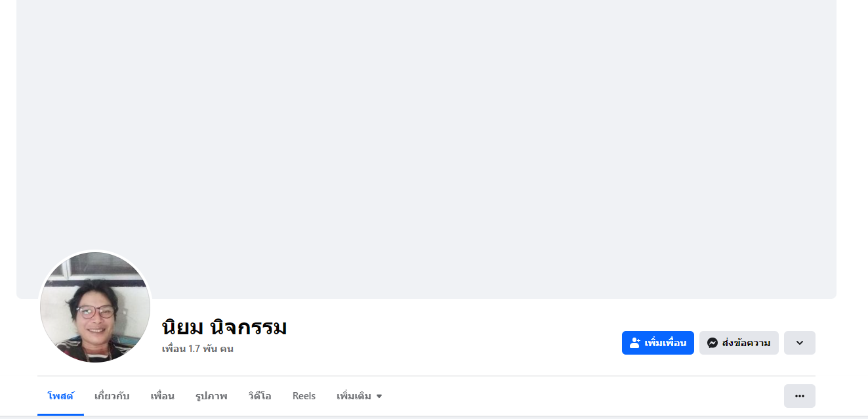Select the รูปภาพ tab
This screenshot has width=868, height=419.
tap(211, 396)
